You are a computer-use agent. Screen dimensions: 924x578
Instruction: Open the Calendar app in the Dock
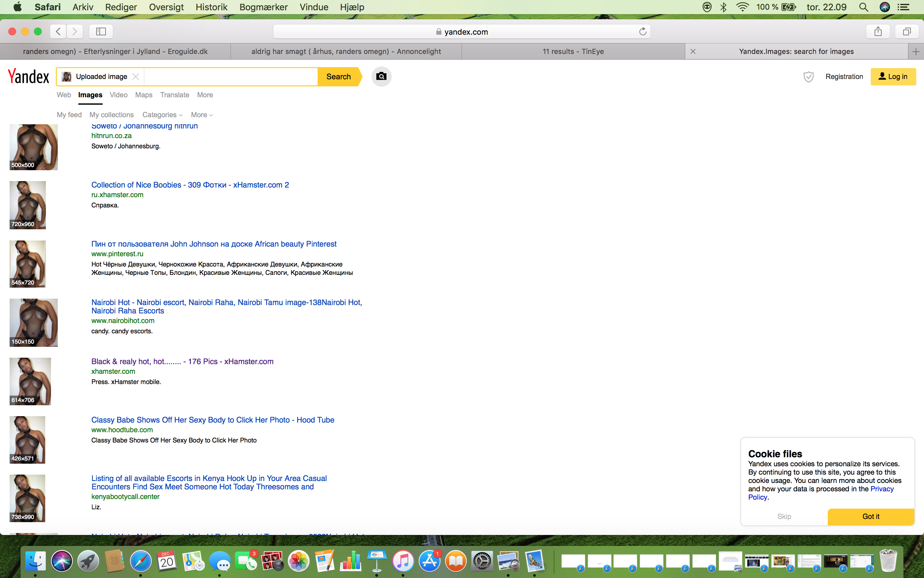[x=167, y=561]
